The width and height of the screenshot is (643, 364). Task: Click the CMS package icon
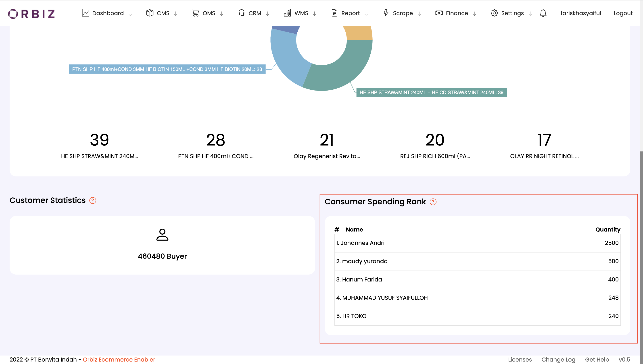tap(149, 13)
